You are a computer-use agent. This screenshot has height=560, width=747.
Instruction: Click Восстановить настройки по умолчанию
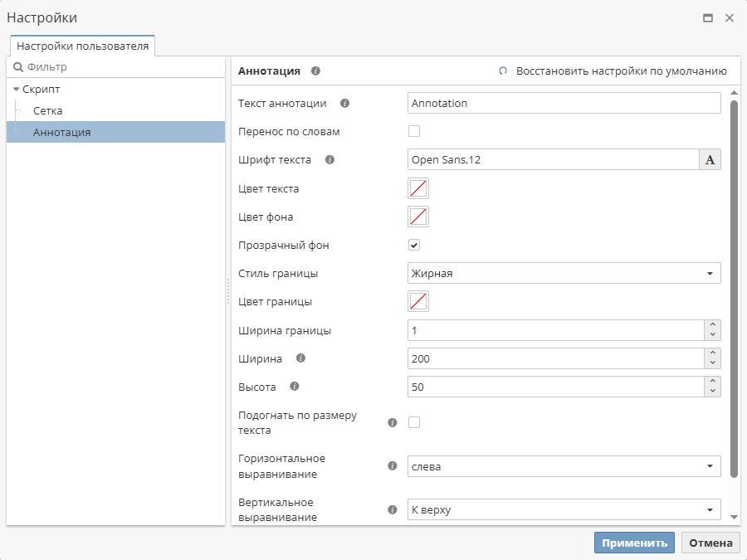613,71
